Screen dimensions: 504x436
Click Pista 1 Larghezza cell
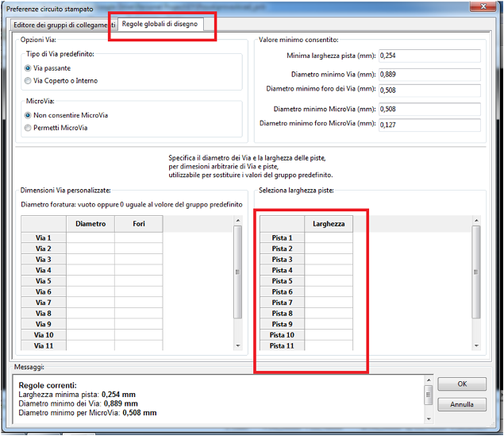point(329,237)
